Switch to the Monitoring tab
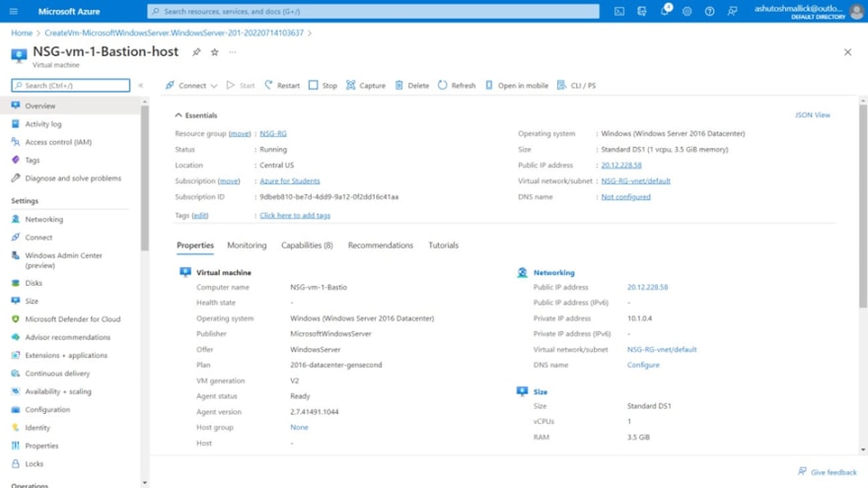This screenshot has height=488, width=868. pos(247,245)
